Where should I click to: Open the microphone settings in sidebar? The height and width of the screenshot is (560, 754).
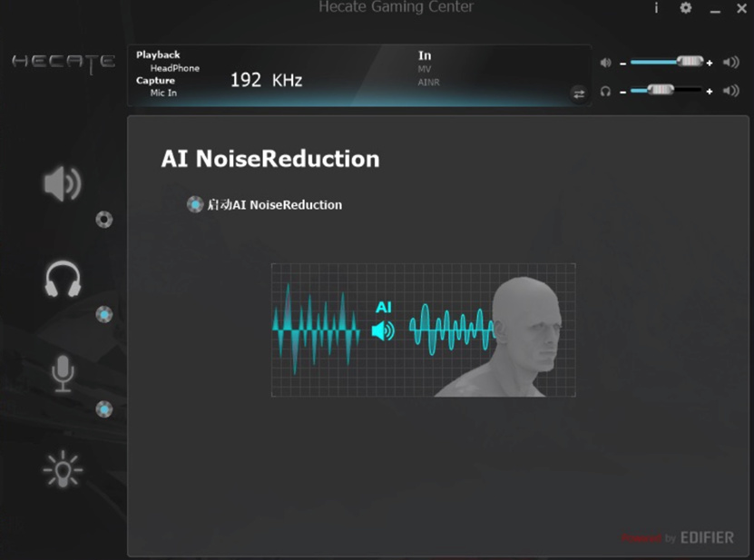point(63,374)
